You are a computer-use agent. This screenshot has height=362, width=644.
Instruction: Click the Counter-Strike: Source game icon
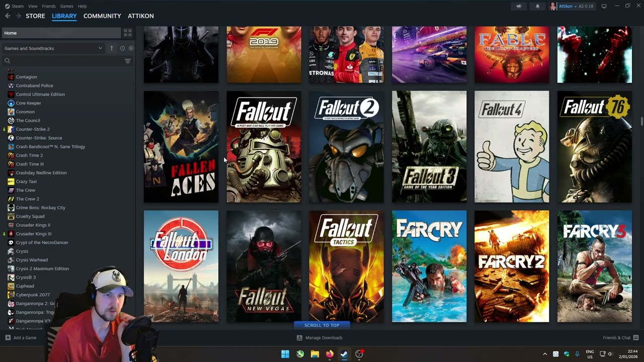(11, 138)
